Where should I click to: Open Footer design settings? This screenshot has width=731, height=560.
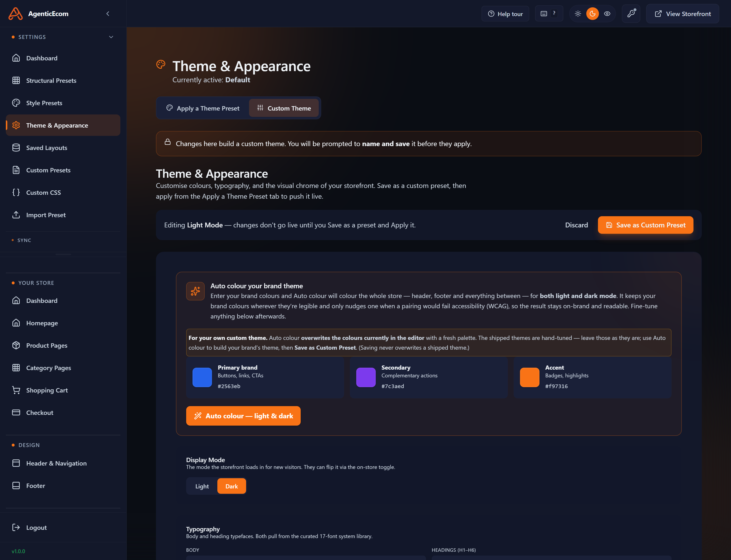(x=63, y=486)
